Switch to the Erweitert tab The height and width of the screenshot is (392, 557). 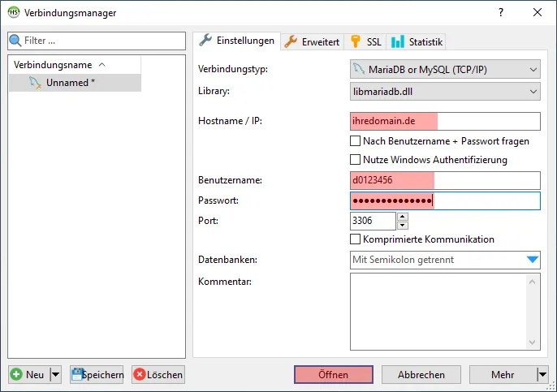tap(313, 42)
